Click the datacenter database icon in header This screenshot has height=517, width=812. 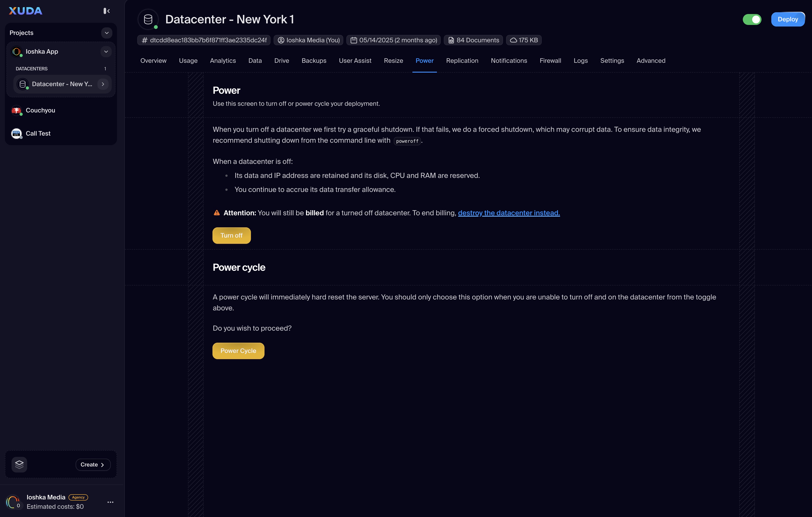[148, 20]
